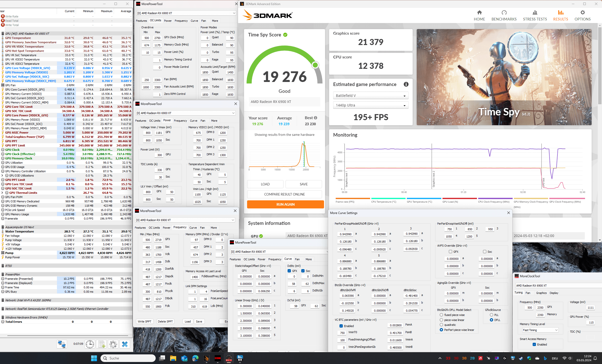The width and height of the screenshot is (602, 364).
Task: Open the Power tab in top MorePowerTool window
Action: [x=168, y=21]
